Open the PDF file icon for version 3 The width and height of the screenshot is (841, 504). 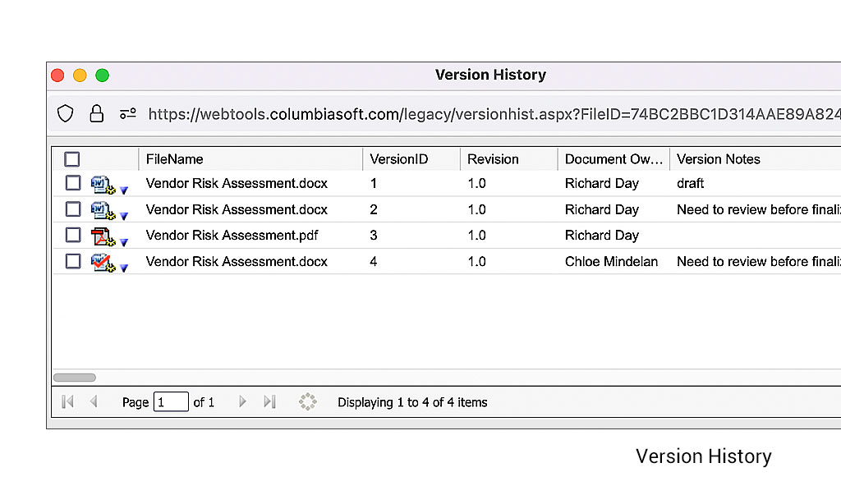[x=103, y=236]
